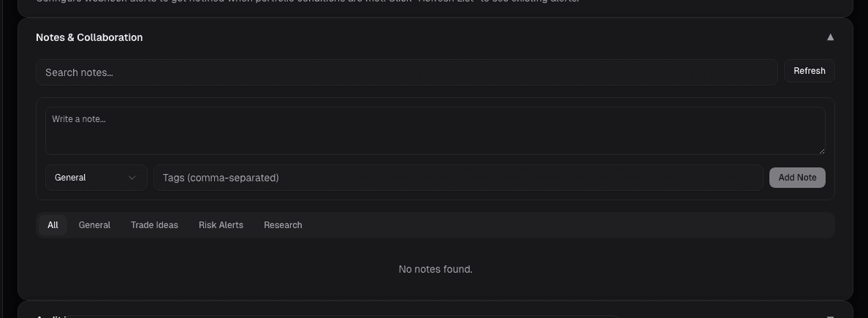Click the No notes found message
Screen dimensions: 868x318
coord(435,270)
